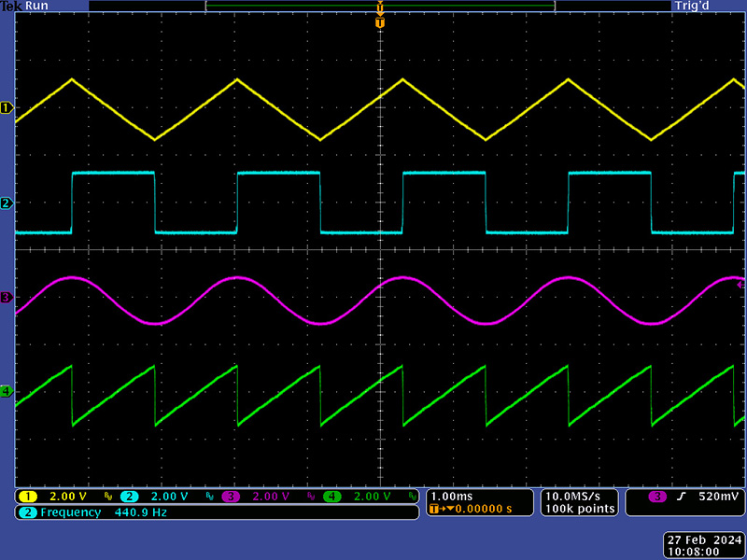This screenshot has height=560, width=747.
Task: Click the cyan channel 2 ground marker
Action: coord(7,203)
